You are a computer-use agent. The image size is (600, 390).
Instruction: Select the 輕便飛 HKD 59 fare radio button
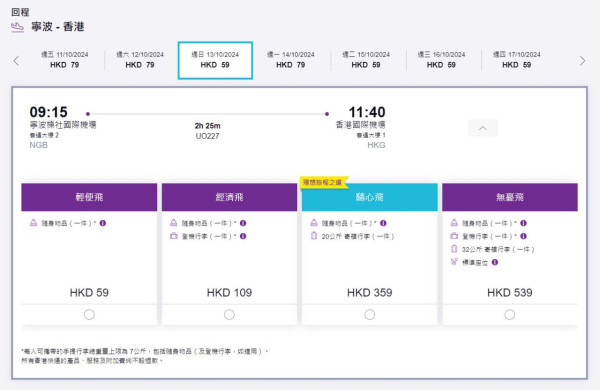pyautogui.click(x=89, y=315)
